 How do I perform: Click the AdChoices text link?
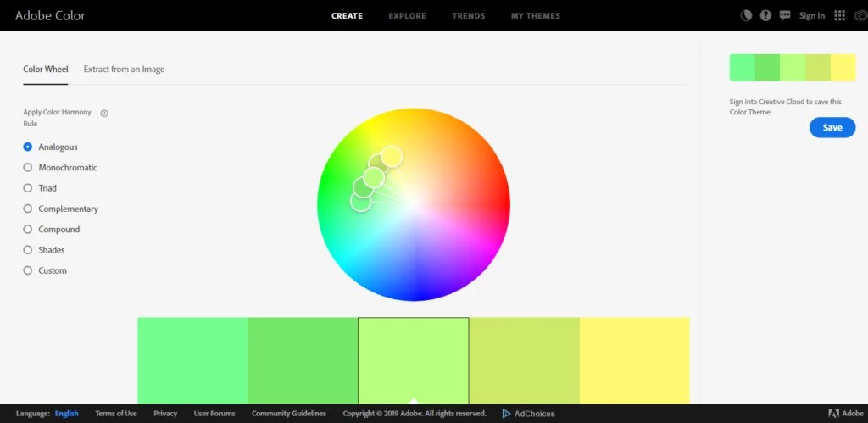pos(534,414)
